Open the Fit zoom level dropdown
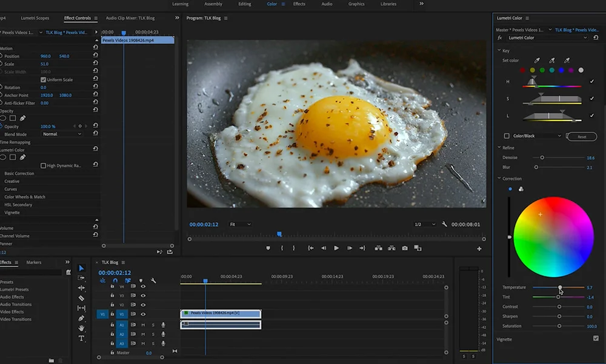This screenshot has width=606, height=364. pyautogui.click(x=240, y=224)
